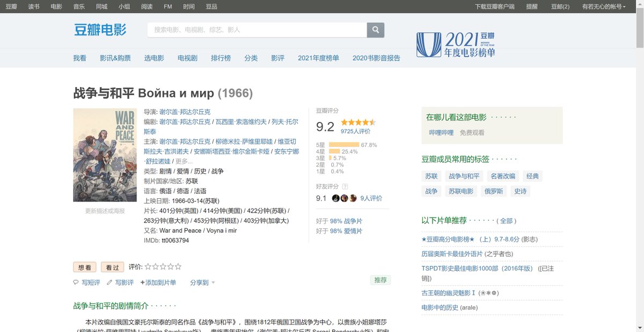This screenshot has height=332, width=644.
Task: Click the 98% 爱情片 link
Action: (x=346, y=231)
